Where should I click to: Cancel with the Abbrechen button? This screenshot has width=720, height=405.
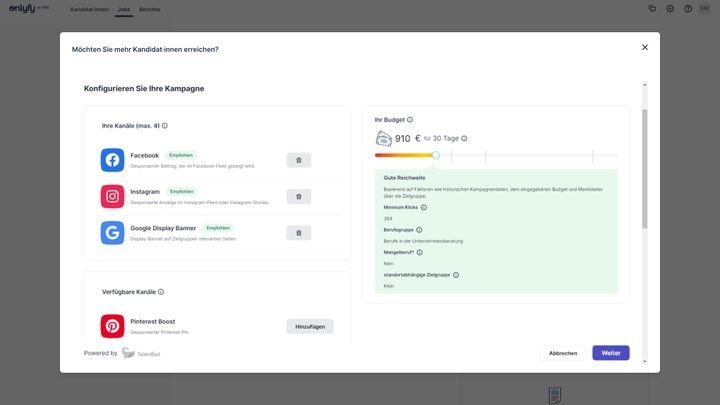563,353
